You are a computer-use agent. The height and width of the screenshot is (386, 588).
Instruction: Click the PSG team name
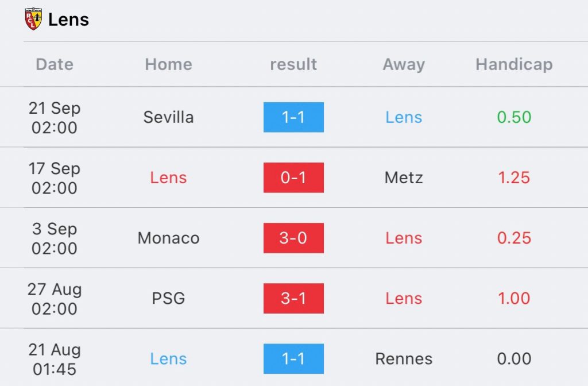coord(168,298)
